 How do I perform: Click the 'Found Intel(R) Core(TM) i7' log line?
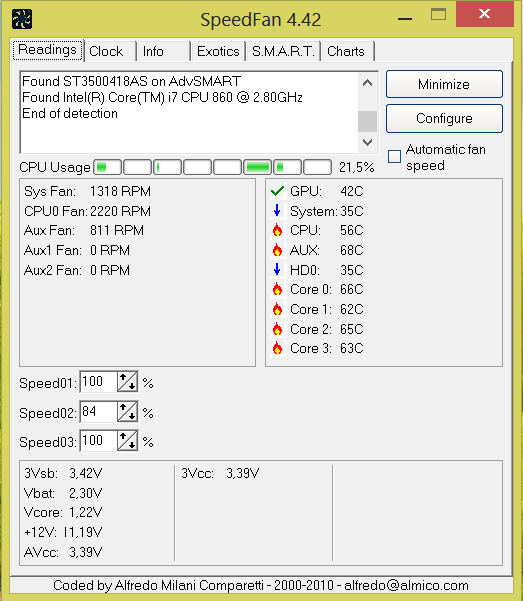coord(163,97)
